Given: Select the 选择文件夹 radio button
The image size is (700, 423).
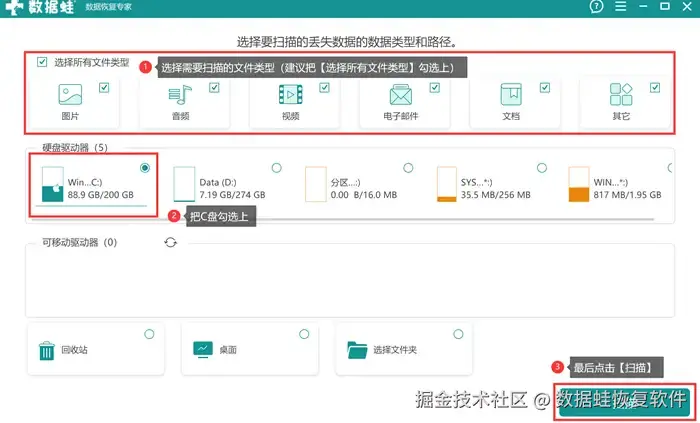Looking at the screenshot, I should 458,334.
